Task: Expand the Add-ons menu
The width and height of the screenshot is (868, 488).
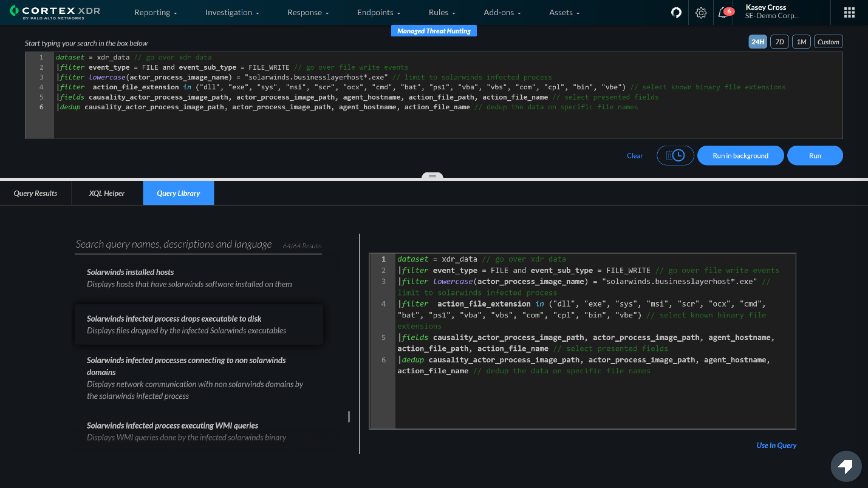Action: coord(502,13)
